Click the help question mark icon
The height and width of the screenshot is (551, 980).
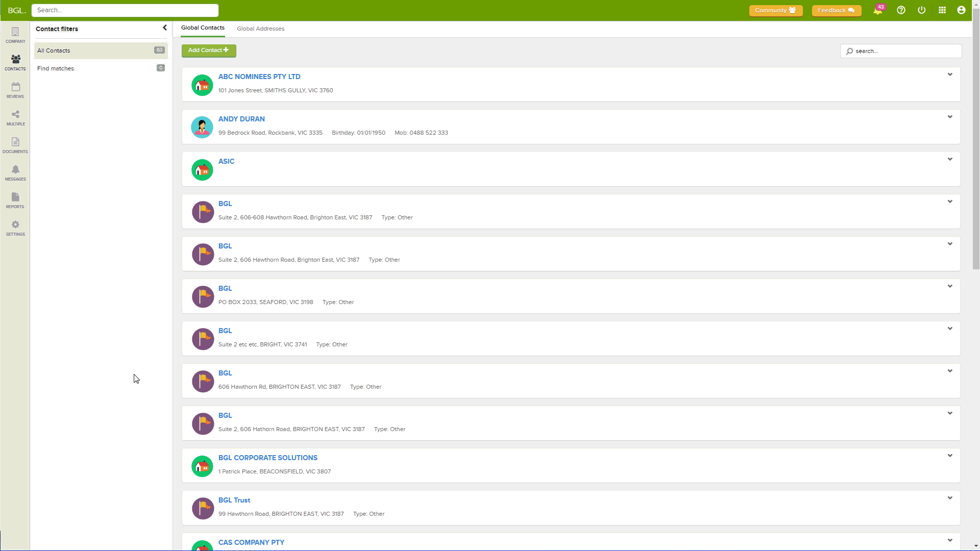(x=901, y=10)
